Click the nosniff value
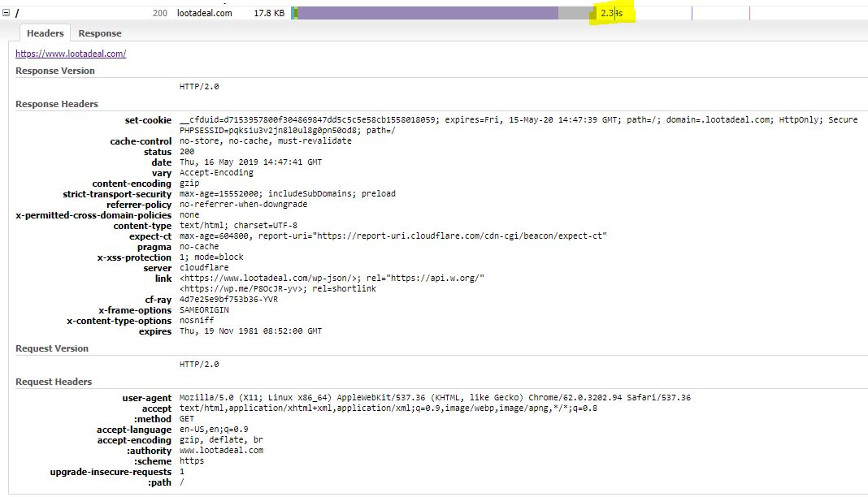The image size is (868, 497). pos(197,320)
